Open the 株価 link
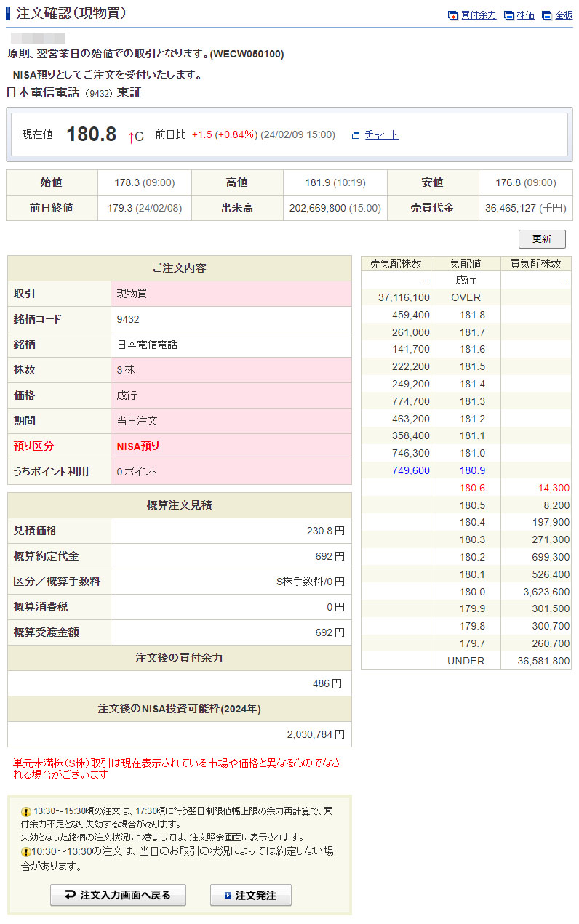The image size is (579, 924). pyautogui.click(x=525, y=15)
